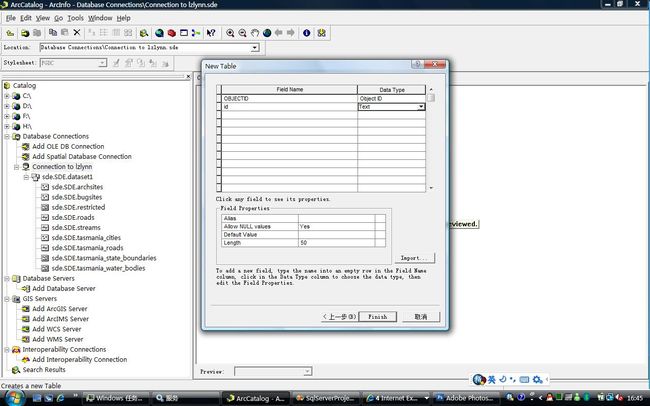Image resolution: width=650 pixels, height=406 pixels.
Task: Collapse the GIS Servers node
Action: coord(7,299)
